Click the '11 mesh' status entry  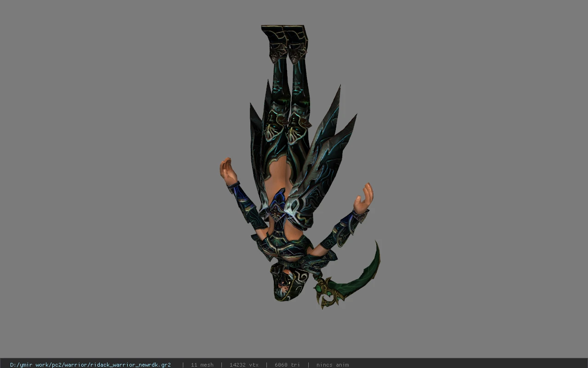tap(202, 365)
